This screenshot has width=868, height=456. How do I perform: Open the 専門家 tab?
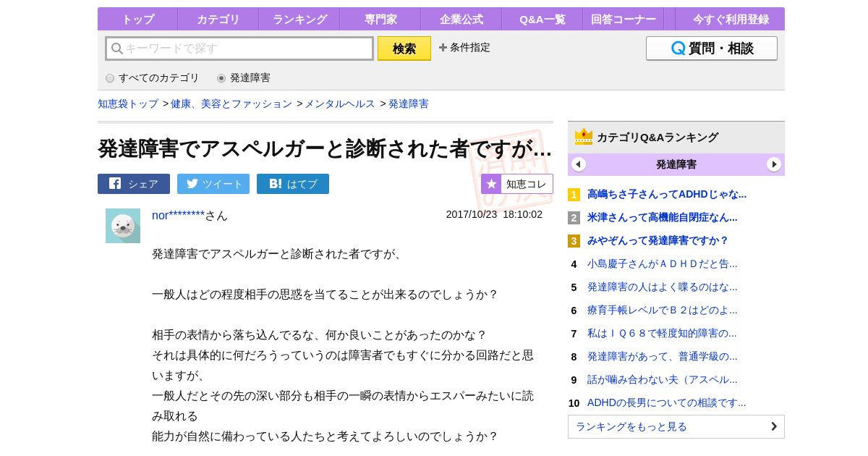coord(380,19)
